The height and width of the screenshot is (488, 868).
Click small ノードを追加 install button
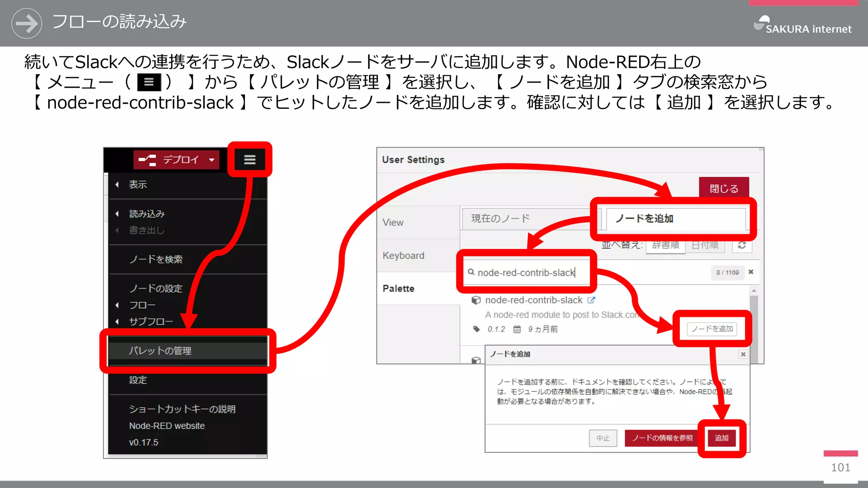click(x=712, y=329)
